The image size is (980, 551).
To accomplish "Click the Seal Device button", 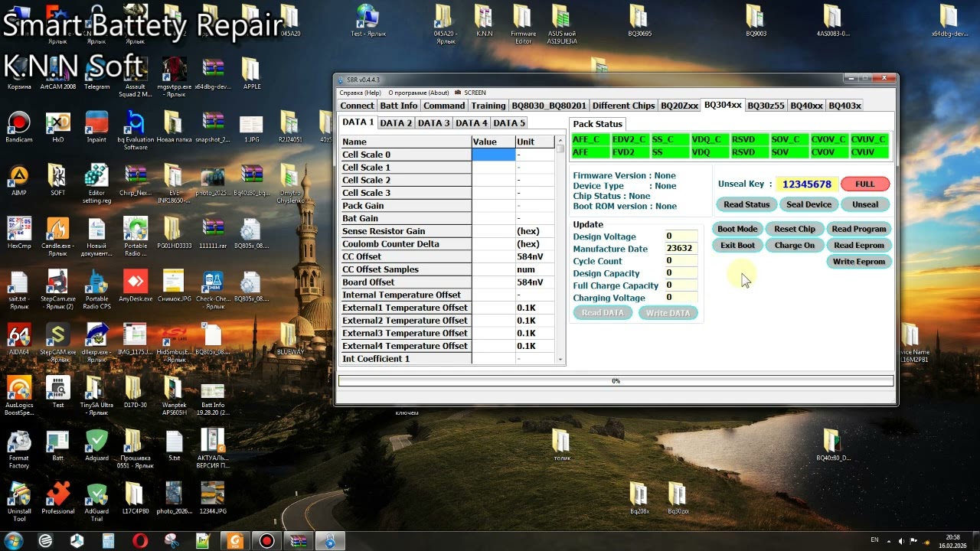I will tap(808, 204).
